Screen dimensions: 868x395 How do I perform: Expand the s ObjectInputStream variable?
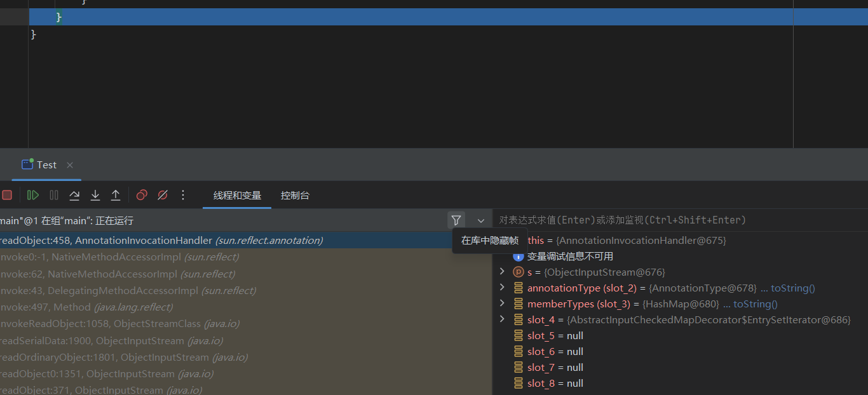[x=502, y=272]
